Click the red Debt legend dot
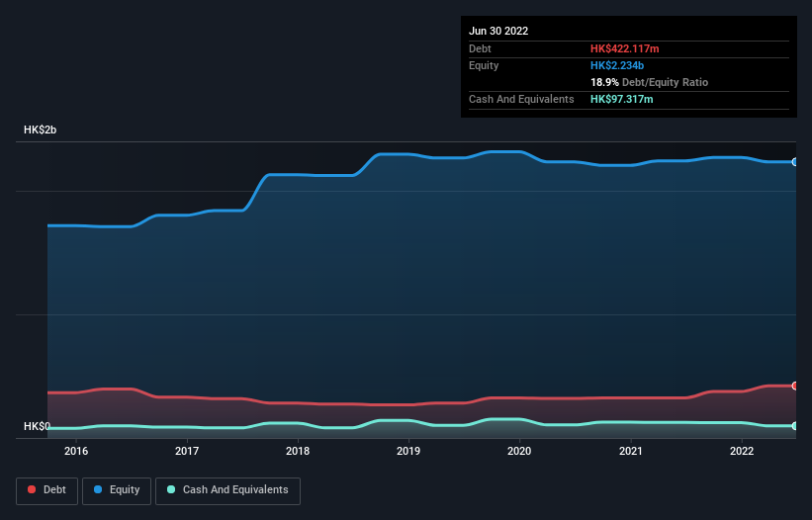The image size is (812, 520). click(x=32, y=489)
